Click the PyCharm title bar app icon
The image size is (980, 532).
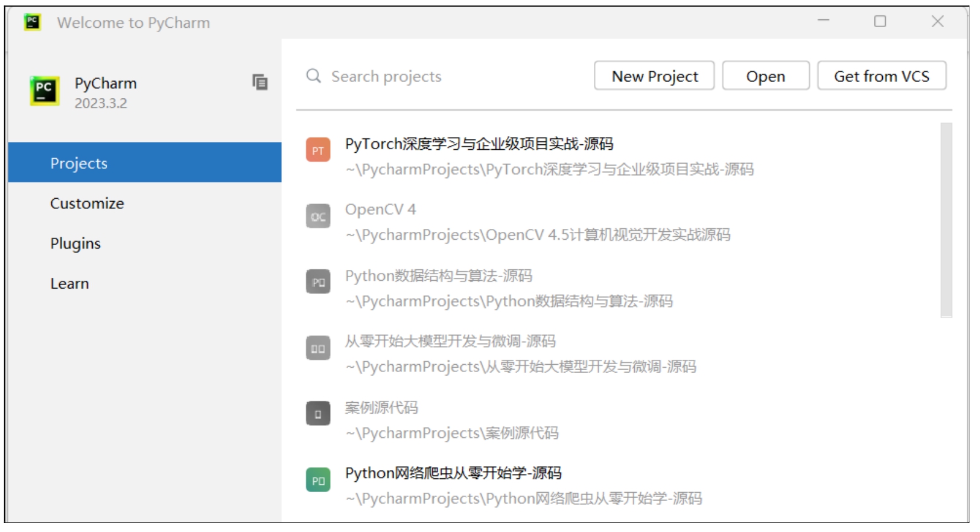tap(32, 22)
